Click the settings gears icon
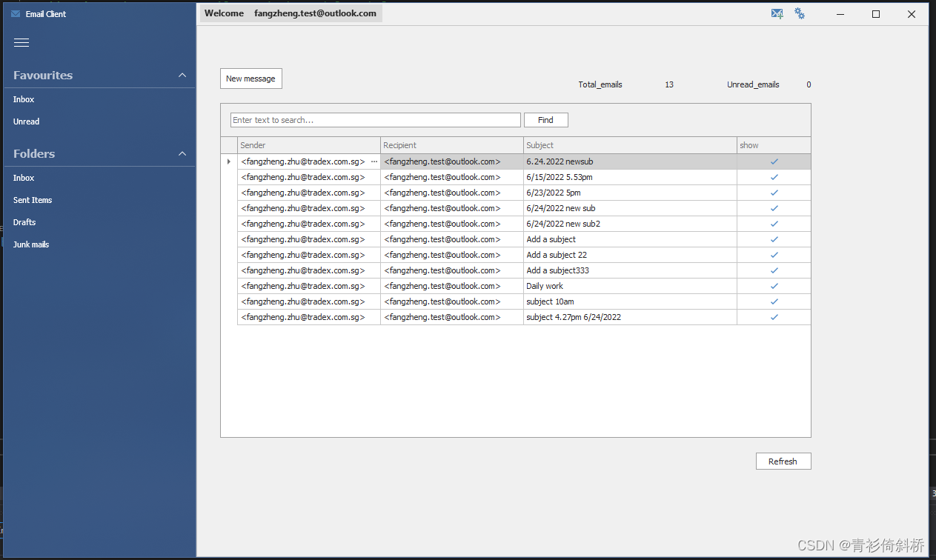Screen dimensions: 936x560 [800, 13]
